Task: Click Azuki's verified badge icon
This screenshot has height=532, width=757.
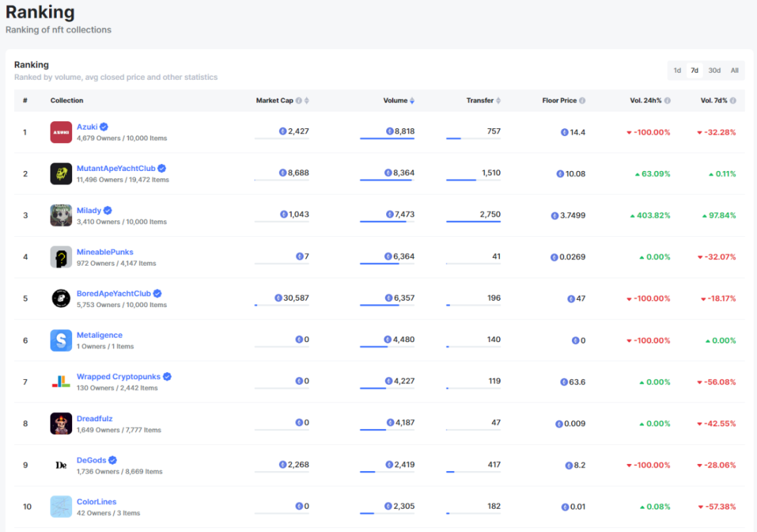Action: click(x=104, y=127)
